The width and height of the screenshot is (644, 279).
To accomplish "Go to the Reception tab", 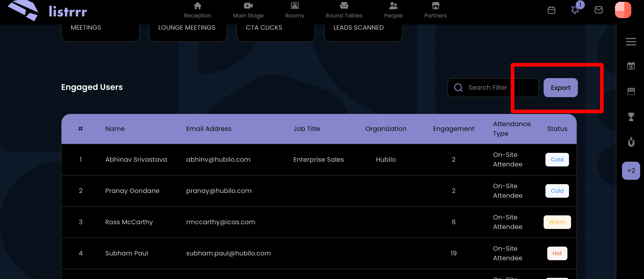I will pyautogui.click(x=198, y=10).
